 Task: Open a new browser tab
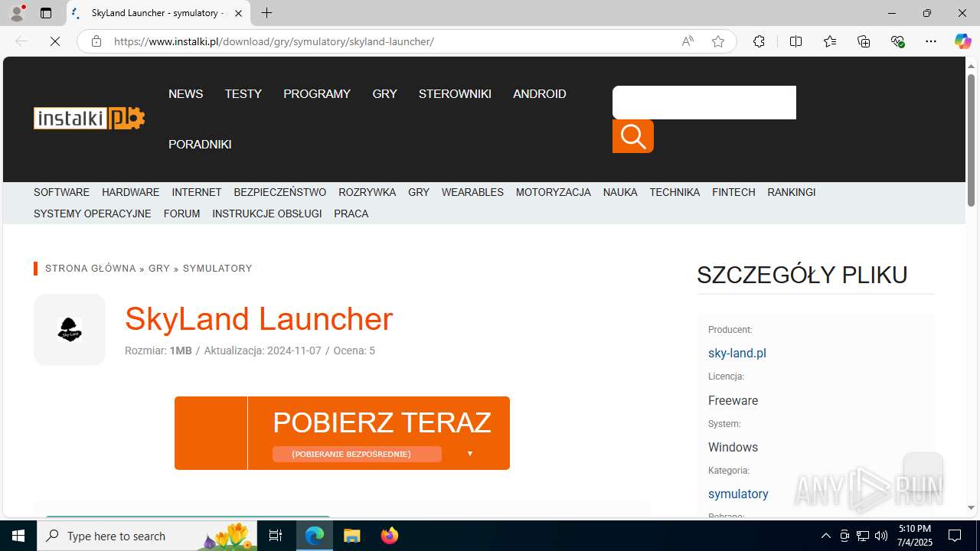tap(266, 13)
